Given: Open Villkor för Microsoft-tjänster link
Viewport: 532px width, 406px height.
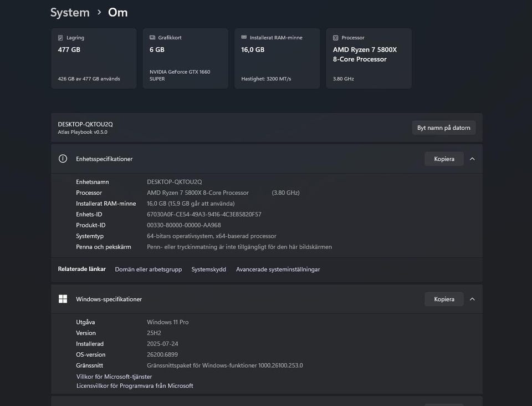Looking at the screenshot, I should click(x=114, y=377).
